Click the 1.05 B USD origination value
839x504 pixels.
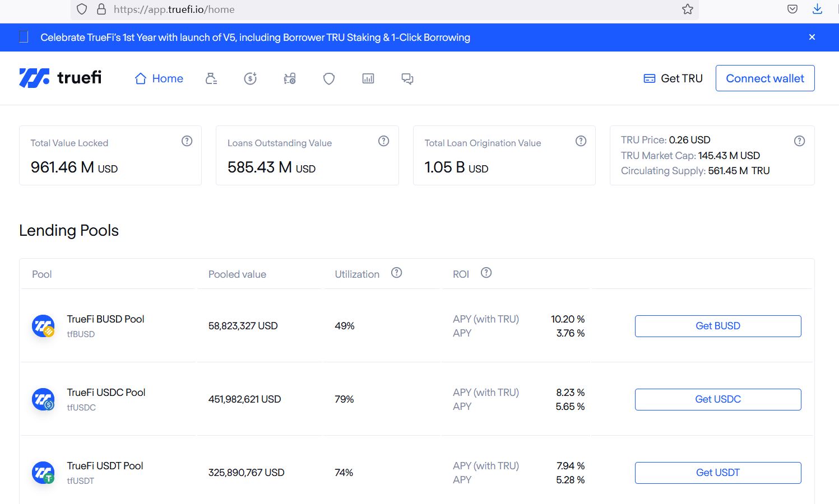(456, 167)
